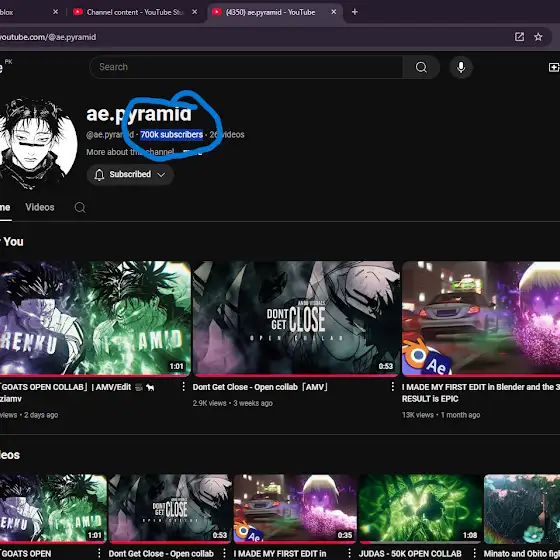Click the search magnifier button
This screenshot has height=560, width=560.
pyautogui.click(x=421, y=67)
